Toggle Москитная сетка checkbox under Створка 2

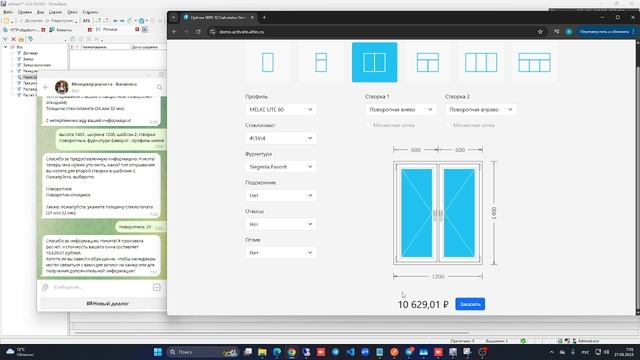(449, 125)
